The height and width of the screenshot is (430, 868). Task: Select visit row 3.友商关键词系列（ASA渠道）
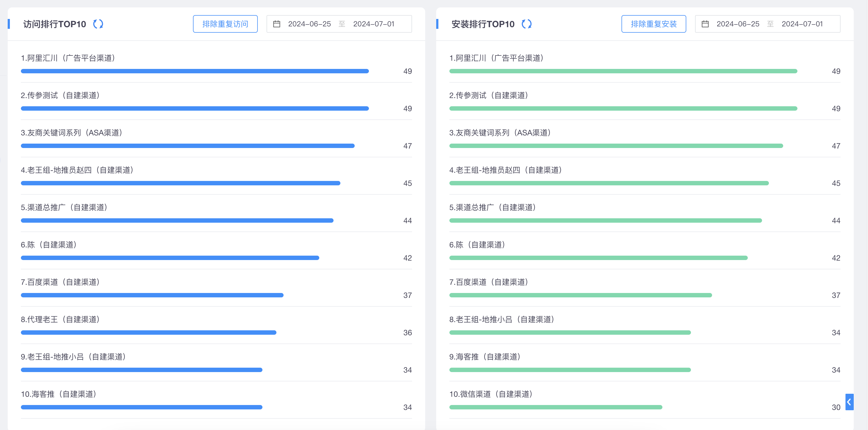tap(216, 139)
